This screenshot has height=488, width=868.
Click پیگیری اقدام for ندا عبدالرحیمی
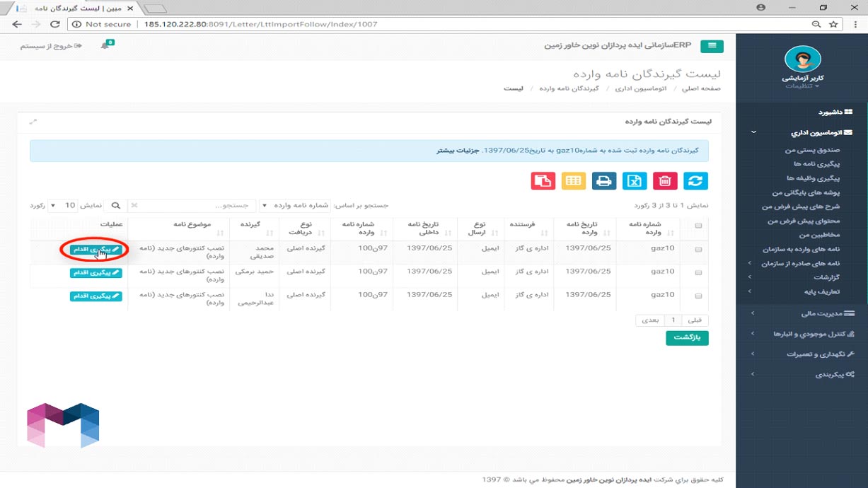[x=96, y=296]
